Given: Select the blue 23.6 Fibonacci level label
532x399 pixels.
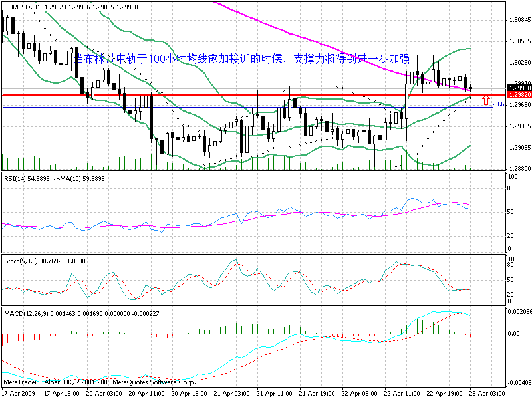Looking at the screenshot, I should click(x=498, y=104).
